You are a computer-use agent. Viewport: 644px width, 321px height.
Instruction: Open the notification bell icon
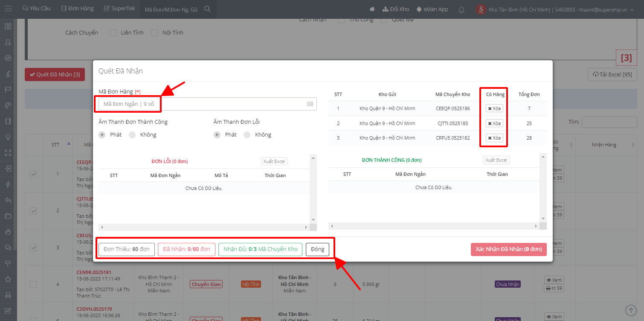coord(461,9)
